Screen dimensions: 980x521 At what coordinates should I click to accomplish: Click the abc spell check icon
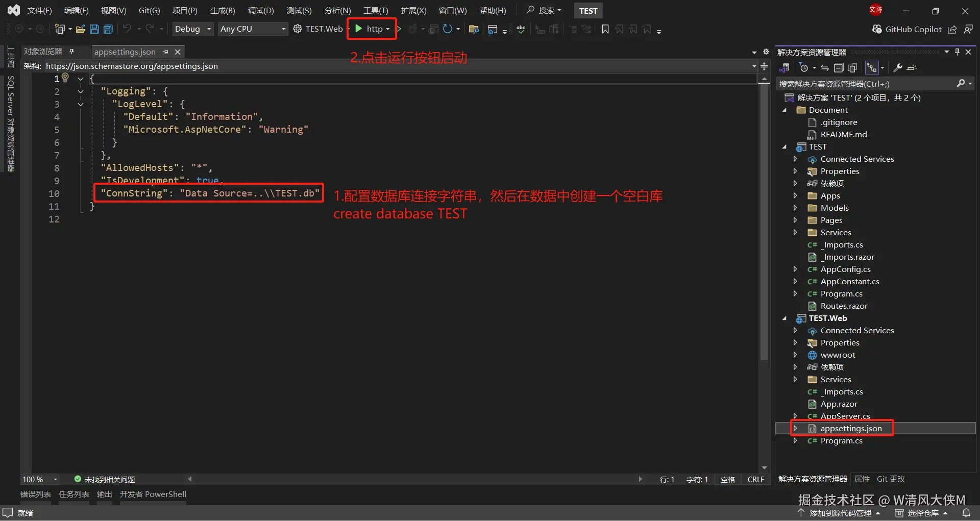click(x=521, y=29)
